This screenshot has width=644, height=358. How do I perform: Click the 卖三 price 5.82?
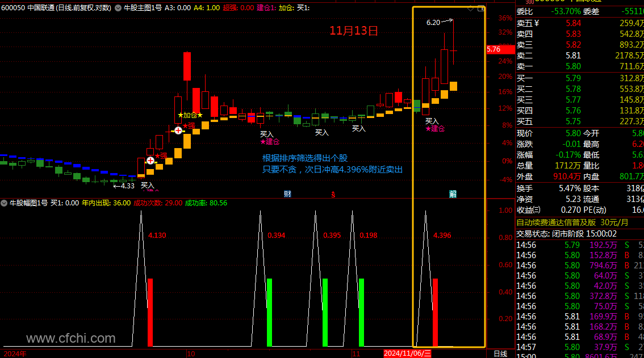573,45
